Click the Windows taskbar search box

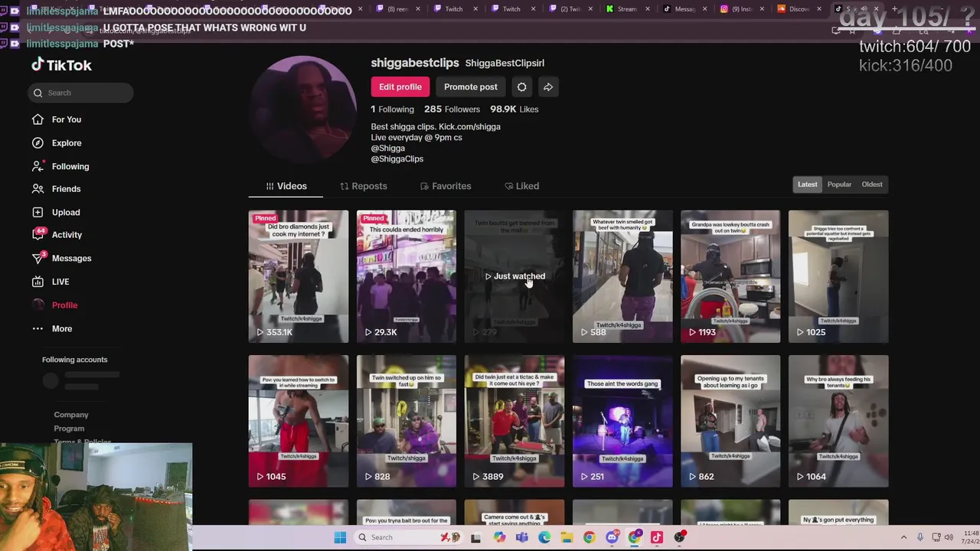click(410, 537)
